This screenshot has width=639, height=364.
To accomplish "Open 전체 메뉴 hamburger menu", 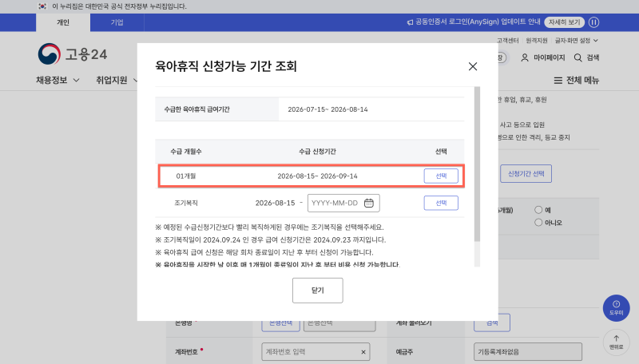I will click(x=576, y=80).
